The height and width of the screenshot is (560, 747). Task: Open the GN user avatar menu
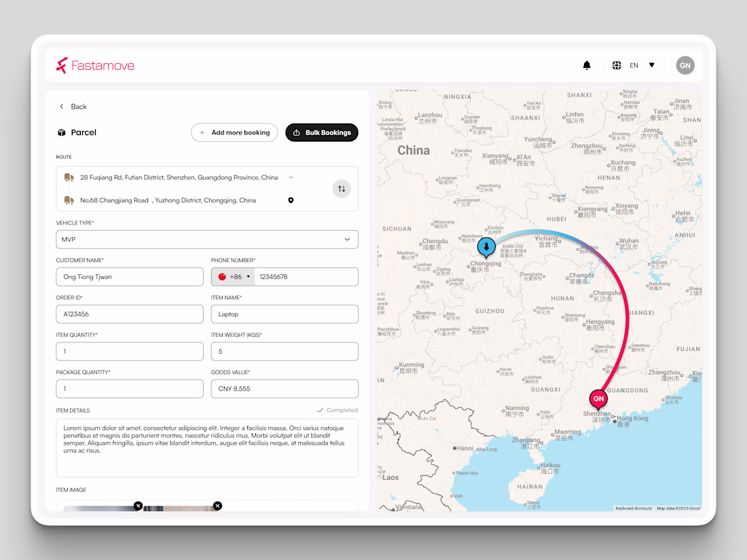685,66
